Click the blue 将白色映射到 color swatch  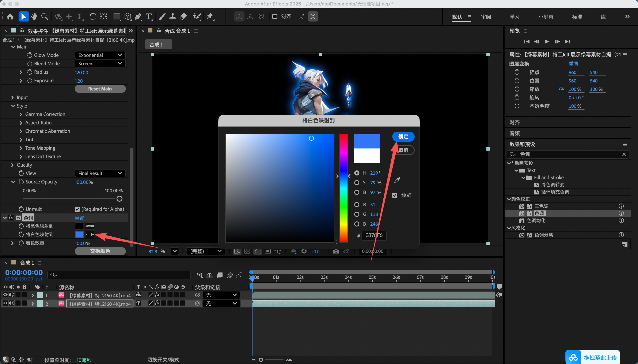[x=79, y=235]
